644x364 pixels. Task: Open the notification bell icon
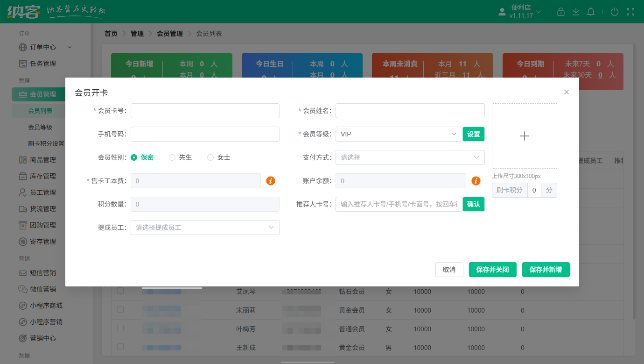coord(591,12)
